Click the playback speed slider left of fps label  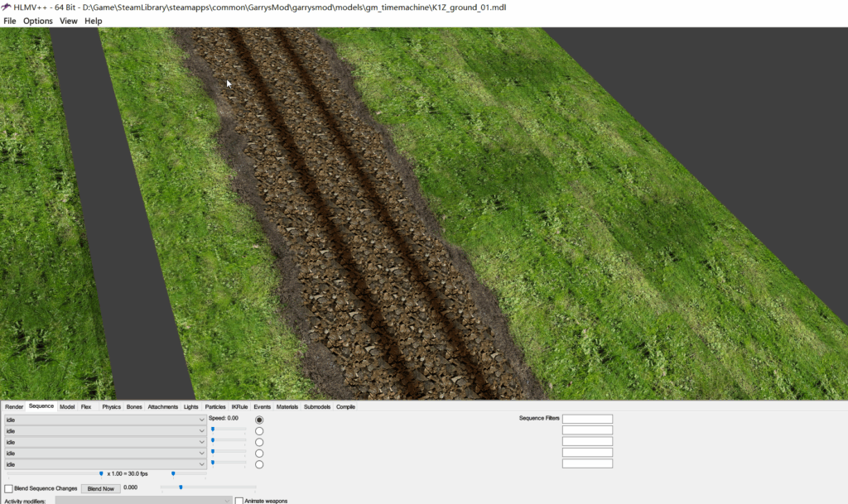click(55, 475)
